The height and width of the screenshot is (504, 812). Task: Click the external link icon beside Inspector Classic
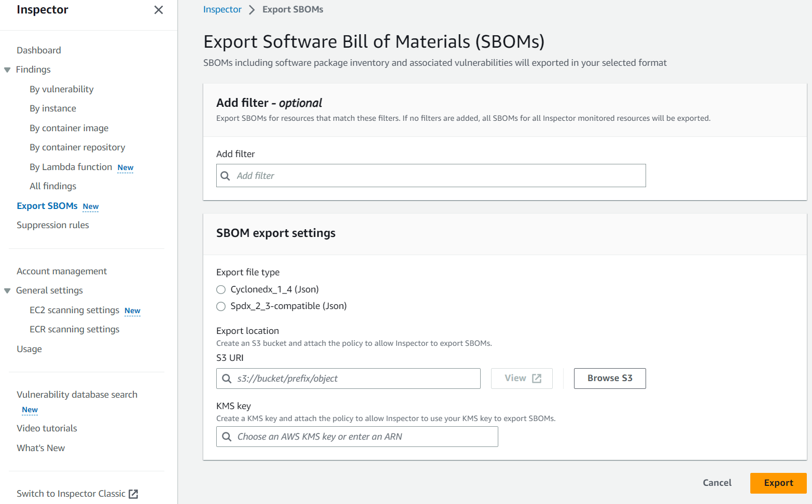(x=133, y=494)
